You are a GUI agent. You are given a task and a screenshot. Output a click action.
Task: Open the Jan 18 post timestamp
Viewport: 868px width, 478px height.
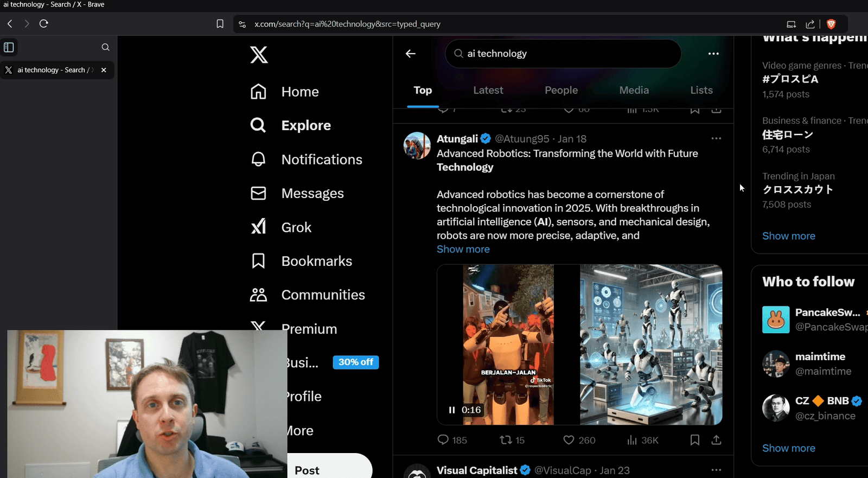point(572,139)
